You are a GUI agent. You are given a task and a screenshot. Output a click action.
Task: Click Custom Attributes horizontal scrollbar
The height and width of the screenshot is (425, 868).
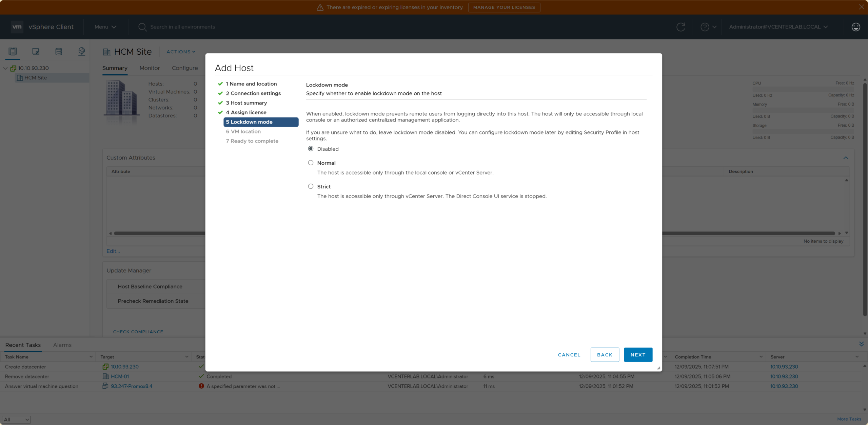(159, 233)
